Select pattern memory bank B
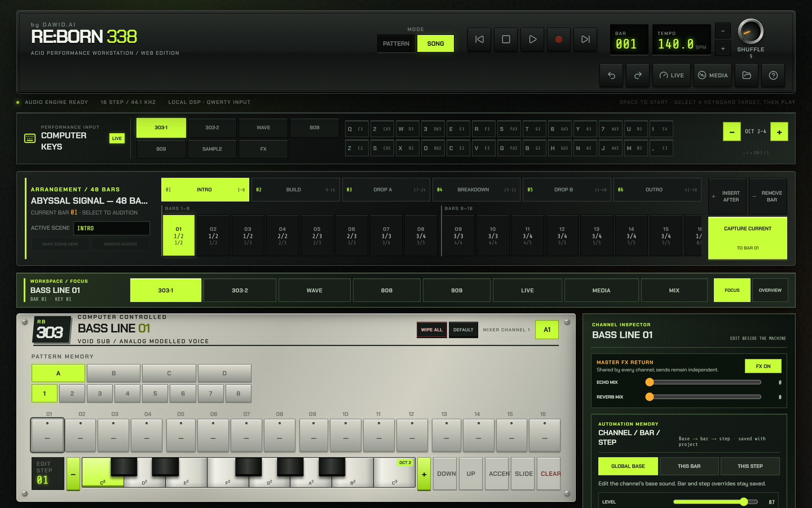Viewport: 812px width, 508px height. 114,373
